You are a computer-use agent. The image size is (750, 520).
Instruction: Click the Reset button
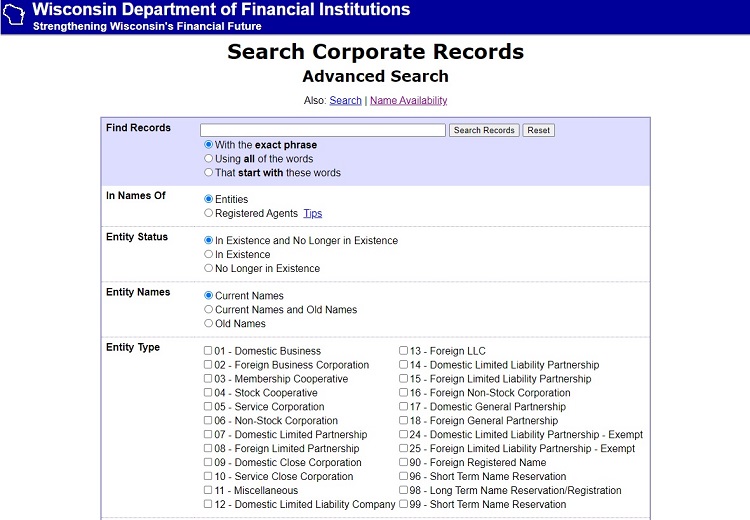pos(539,130)
